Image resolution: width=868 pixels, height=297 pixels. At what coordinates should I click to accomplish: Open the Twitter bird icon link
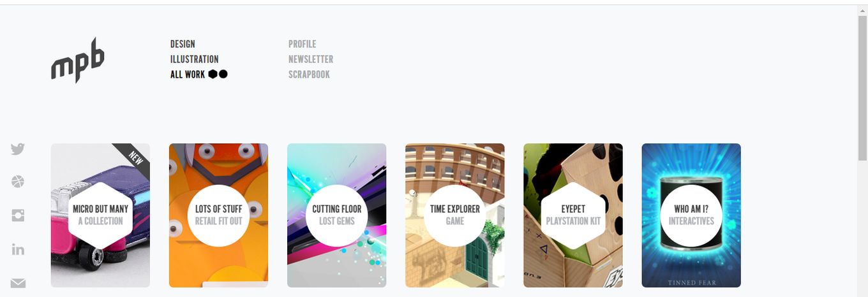(x=18, y=149)
